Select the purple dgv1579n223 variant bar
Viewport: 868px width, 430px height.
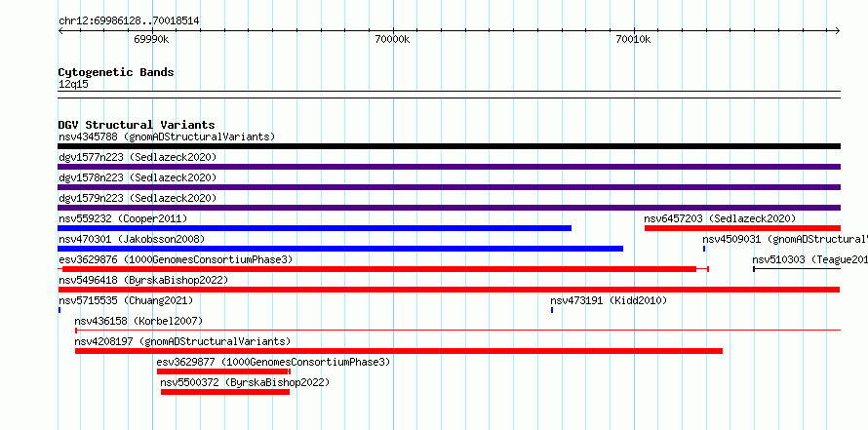click(449, 208)
